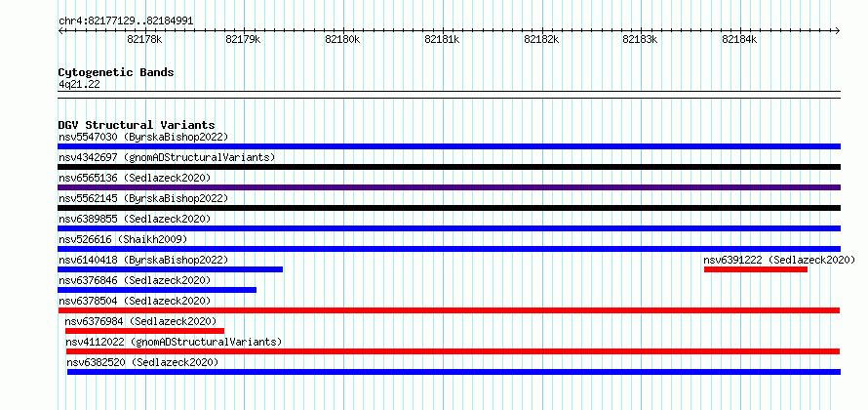Open the nsv6389855 (Sedlazeck2020) label
Viewport: 868px width, 410px height.
coord(135,219)
